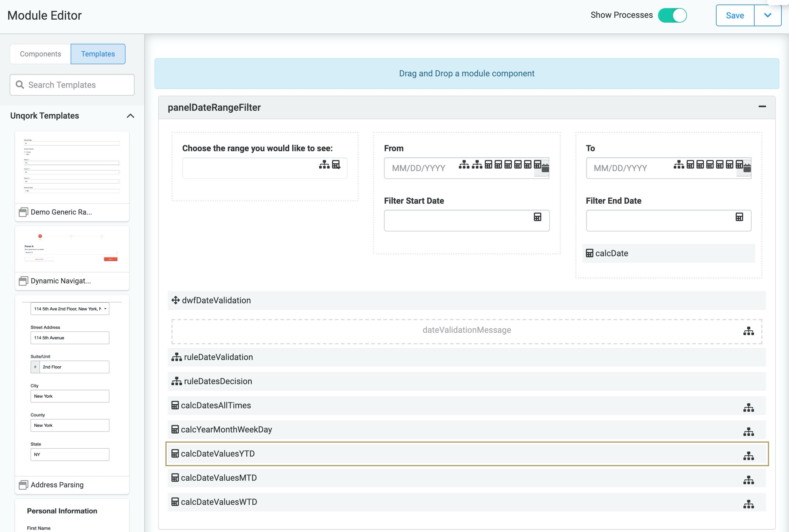Click the Search Templates input field
This screenshot has width=789, height=532.
[72, 85]
